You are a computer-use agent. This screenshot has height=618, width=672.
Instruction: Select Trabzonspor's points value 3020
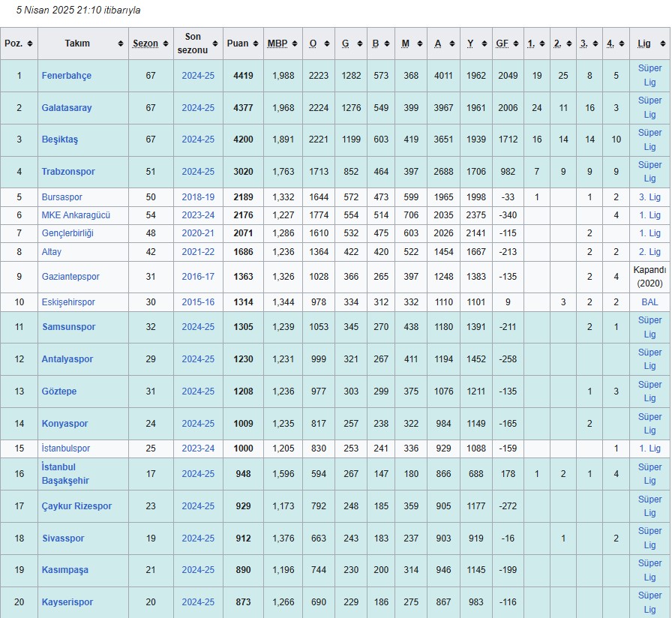point(243,172)
